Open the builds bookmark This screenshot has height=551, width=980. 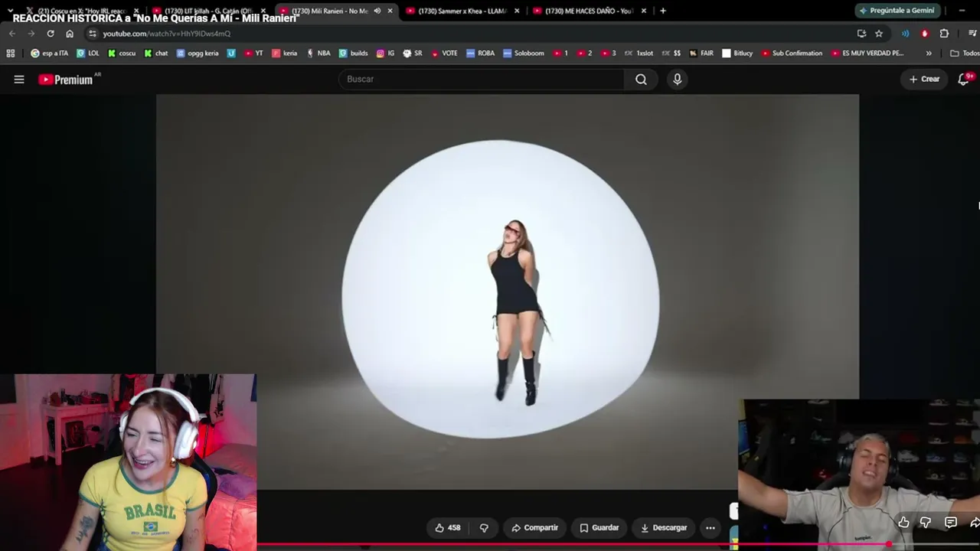click(x=354, y=53)
